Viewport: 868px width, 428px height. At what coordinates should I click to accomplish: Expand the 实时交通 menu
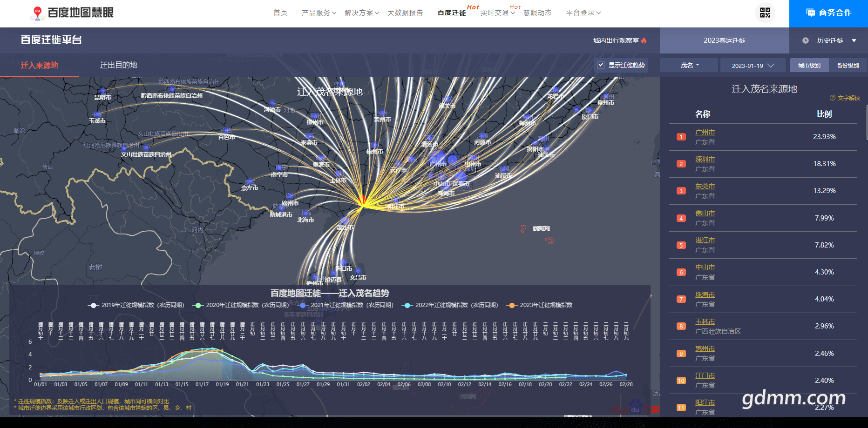tap(497, 13)
